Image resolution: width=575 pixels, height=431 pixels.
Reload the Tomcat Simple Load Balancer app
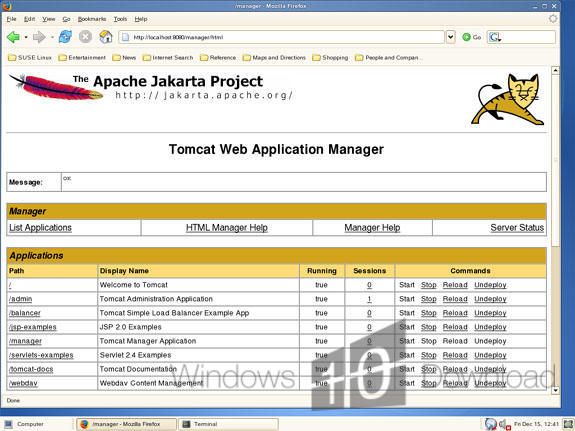click(x=455, y=313)
